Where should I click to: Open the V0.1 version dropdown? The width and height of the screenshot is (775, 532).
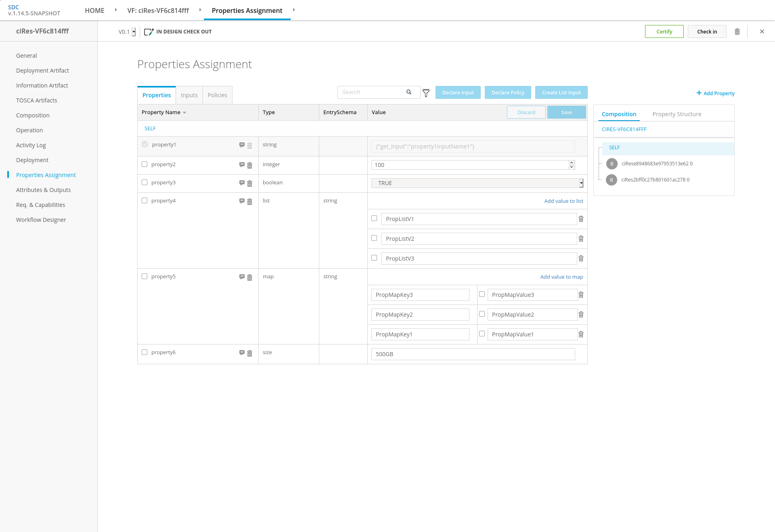[134, 32]
